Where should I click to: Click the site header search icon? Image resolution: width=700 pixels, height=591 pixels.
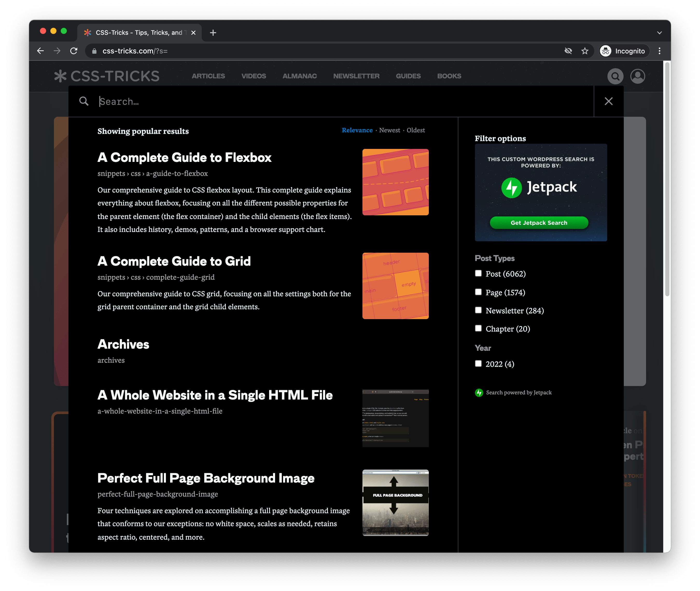click(x=615, y=76)
